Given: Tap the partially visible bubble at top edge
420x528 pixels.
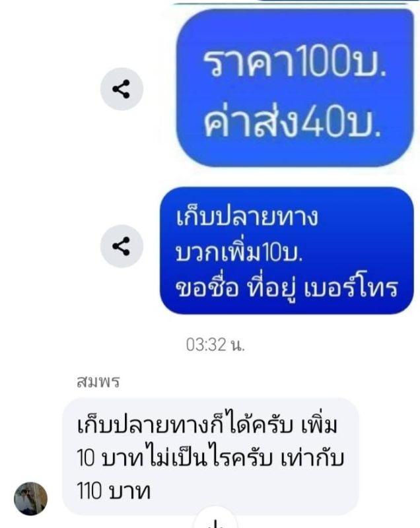Looking at the screenshot, I should (x=291, y=2).
